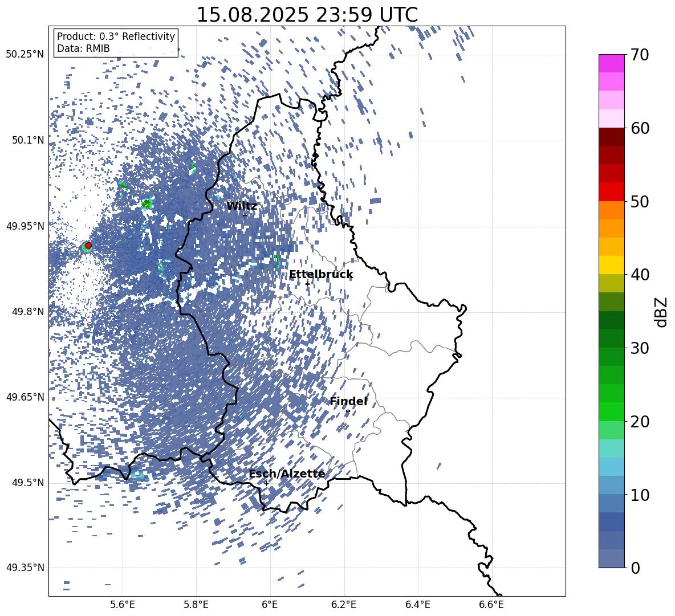Image resolution: width=675 pixels, height=616 pixels.
Task: Select the Findel location label
Action: coord(348,401)
